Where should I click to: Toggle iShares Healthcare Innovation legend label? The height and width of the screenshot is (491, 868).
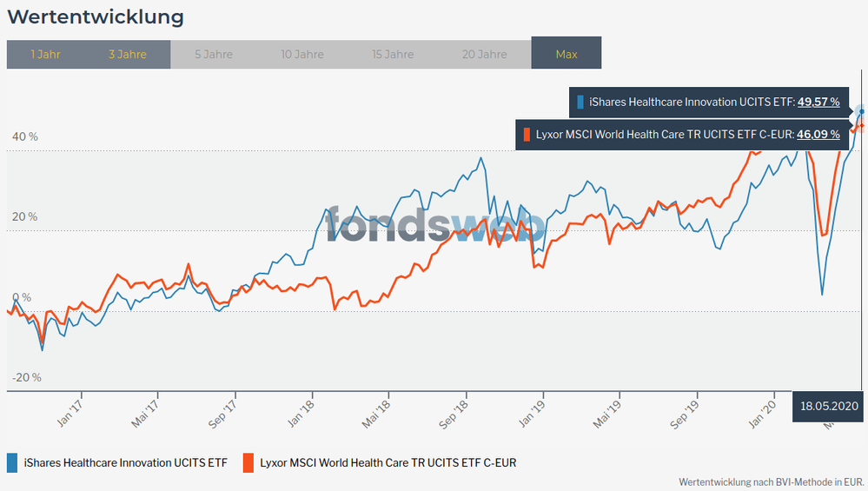pyautogui.click(x=126, y=462)
